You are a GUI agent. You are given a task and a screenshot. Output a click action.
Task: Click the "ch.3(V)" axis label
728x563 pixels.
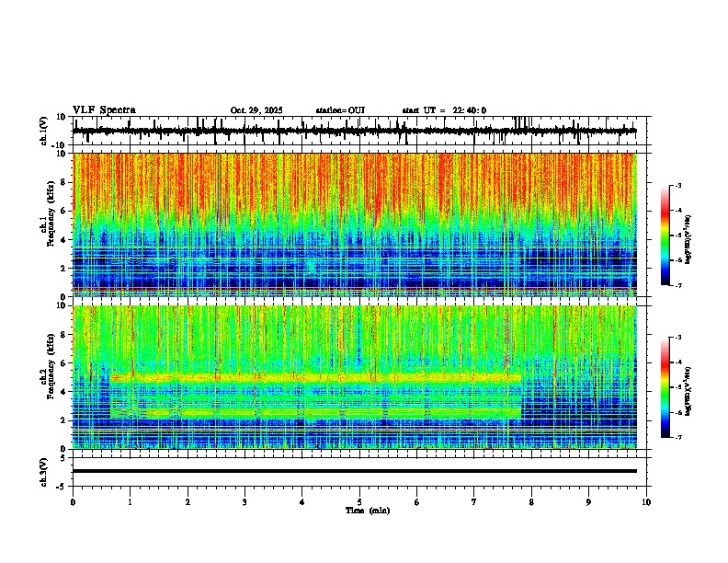(x=44, y=473)
